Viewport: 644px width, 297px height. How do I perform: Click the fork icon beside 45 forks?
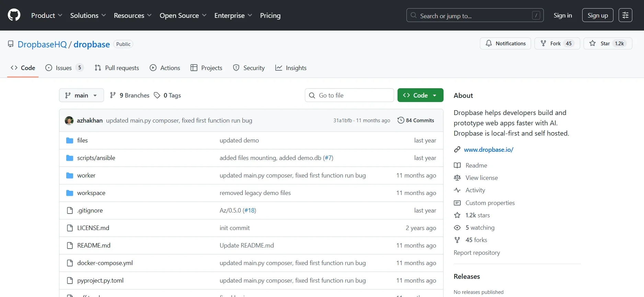pos(457,240)
